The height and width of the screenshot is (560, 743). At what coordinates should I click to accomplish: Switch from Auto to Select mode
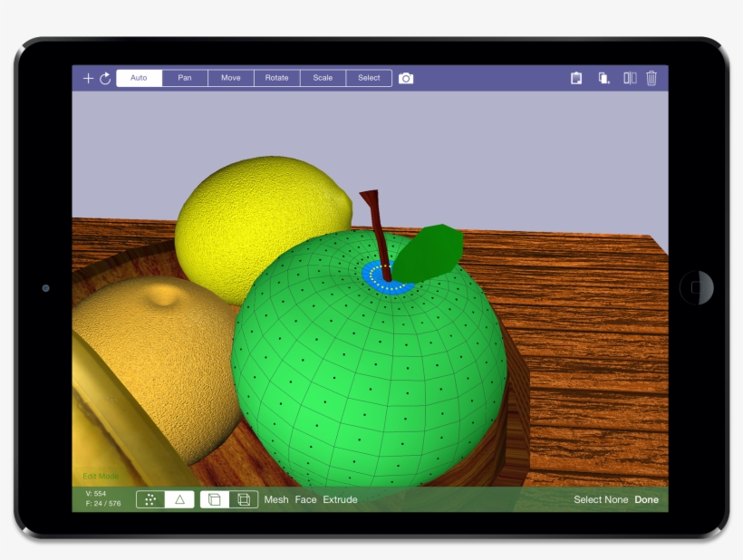pyautogui.click(x=368, y=78)
